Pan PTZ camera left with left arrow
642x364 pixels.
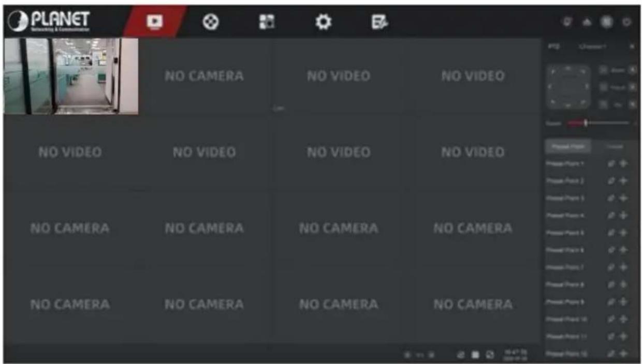(550, 86)
